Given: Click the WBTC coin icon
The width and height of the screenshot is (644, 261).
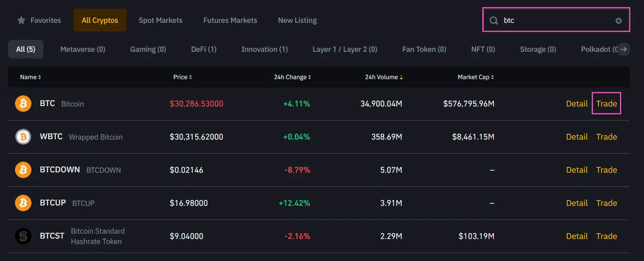Looking at the screenshot, I should click(23, 137).
